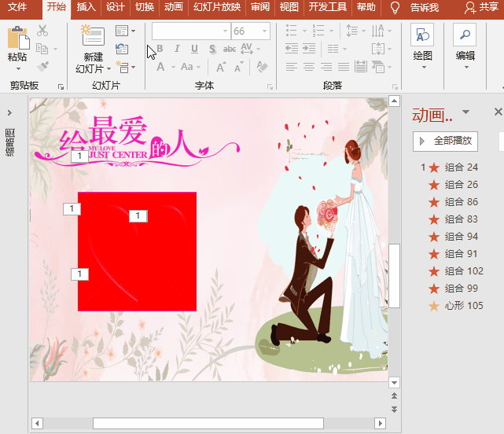This screenshot has width=504, height=434.
Task: Apply distributed alignment
Action: [361, 67]
